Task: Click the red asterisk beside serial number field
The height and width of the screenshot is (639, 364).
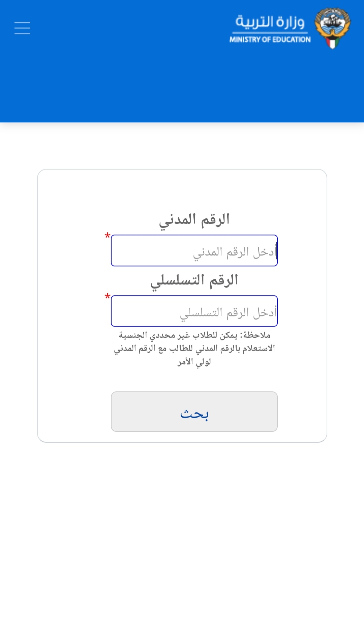Action: click(x=108, y=297)
